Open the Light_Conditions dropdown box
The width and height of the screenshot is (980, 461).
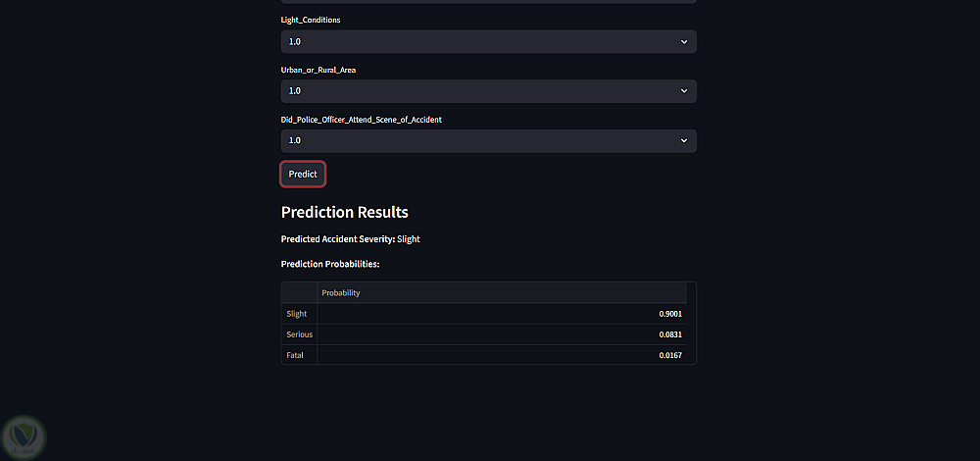(488, 41)
